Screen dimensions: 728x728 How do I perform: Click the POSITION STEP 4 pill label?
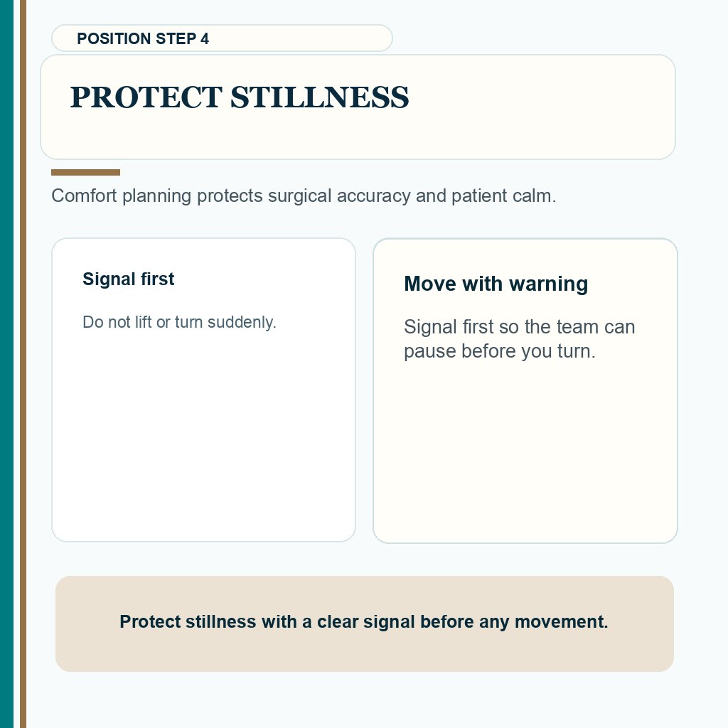pos(222,38)
